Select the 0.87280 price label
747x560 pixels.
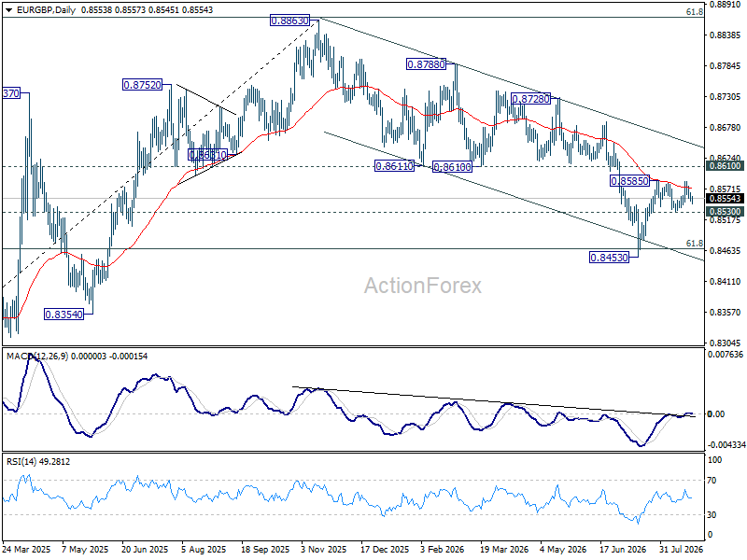[530, 99]
